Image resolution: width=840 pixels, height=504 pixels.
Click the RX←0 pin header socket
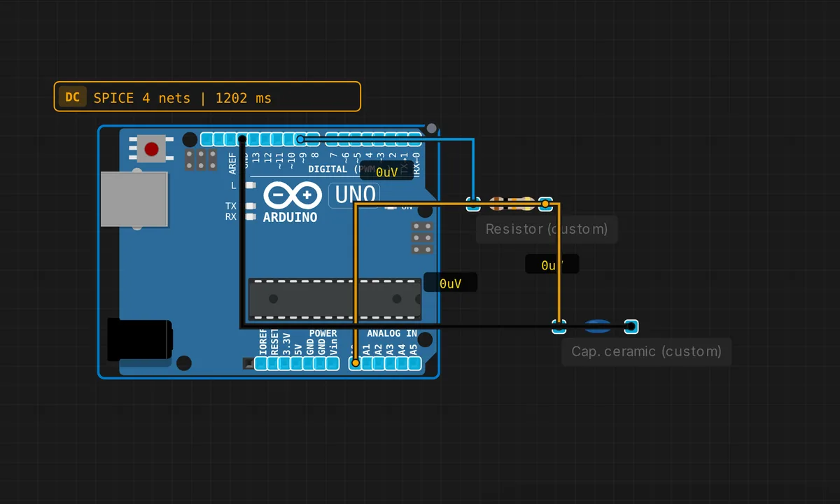(x=415, y=139)
